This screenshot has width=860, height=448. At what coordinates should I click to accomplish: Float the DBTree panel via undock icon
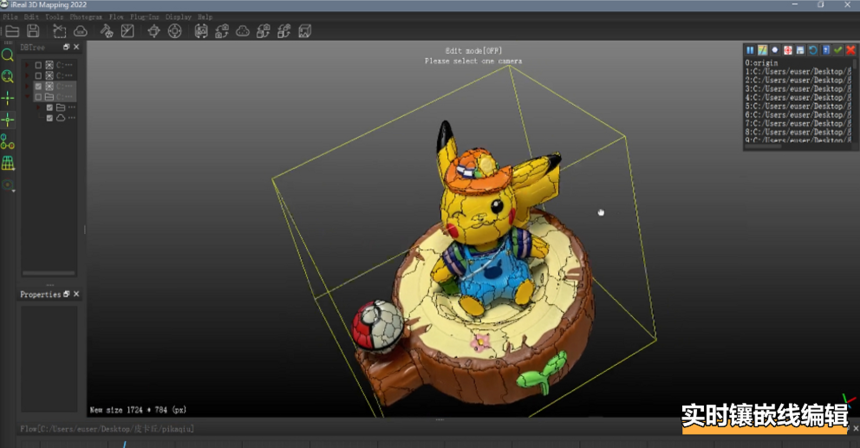(x=66, y=47)
